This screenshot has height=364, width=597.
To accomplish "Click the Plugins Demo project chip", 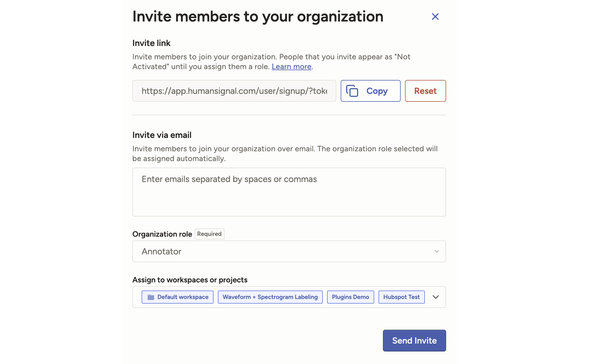I will (x=350, y=297).
